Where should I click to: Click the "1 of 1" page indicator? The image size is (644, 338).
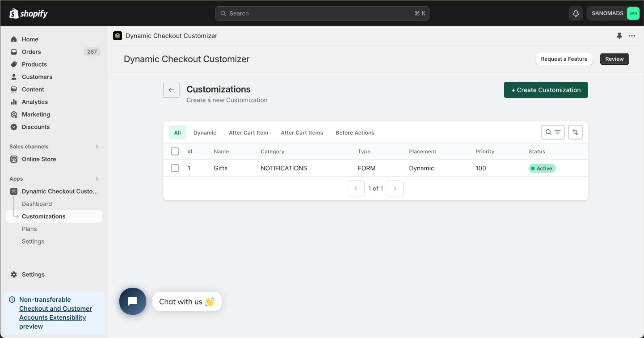pyautogui.click(x=375, y=189)
